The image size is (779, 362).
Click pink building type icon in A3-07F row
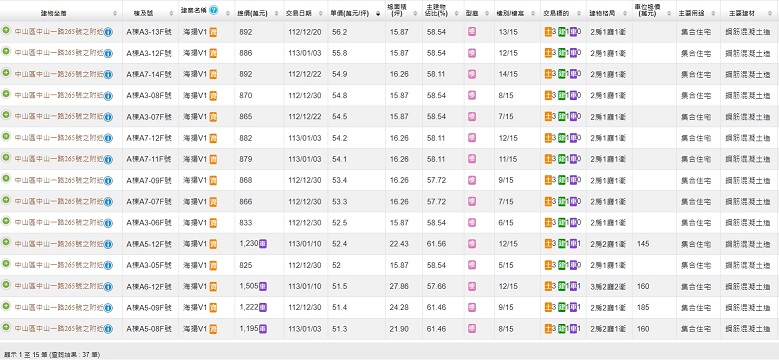point(472,117)
